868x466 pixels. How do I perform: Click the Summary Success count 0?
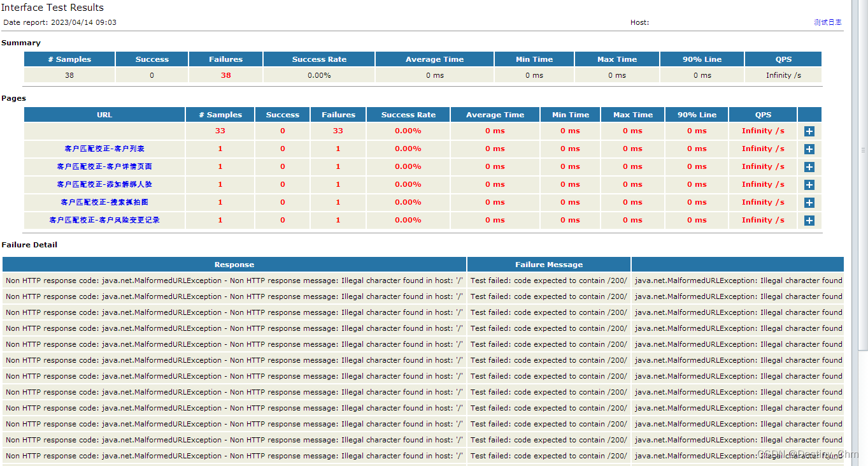click(x=152, y=75)
